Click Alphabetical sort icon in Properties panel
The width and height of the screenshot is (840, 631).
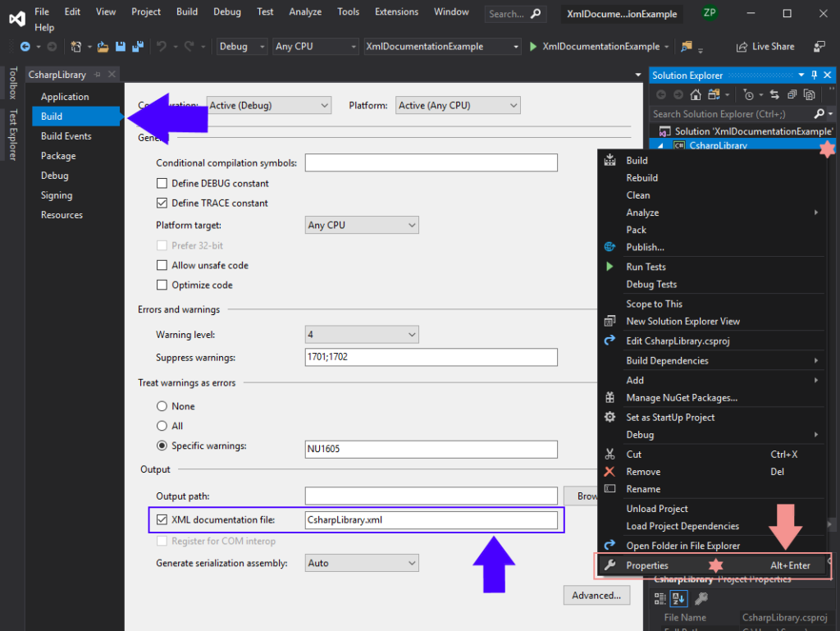click(678, 598)
